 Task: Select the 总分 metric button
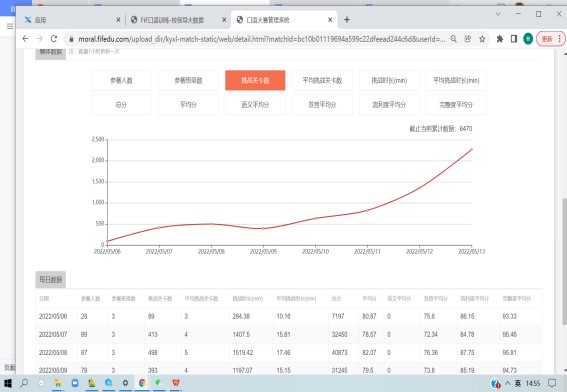pyautogui.click(x=122, y=105)
